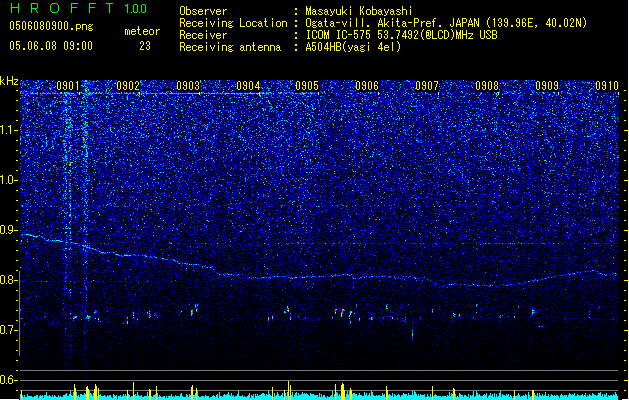Click the 0907 time marker
This screenshot has width=629, height=400.
click(427, 86)
